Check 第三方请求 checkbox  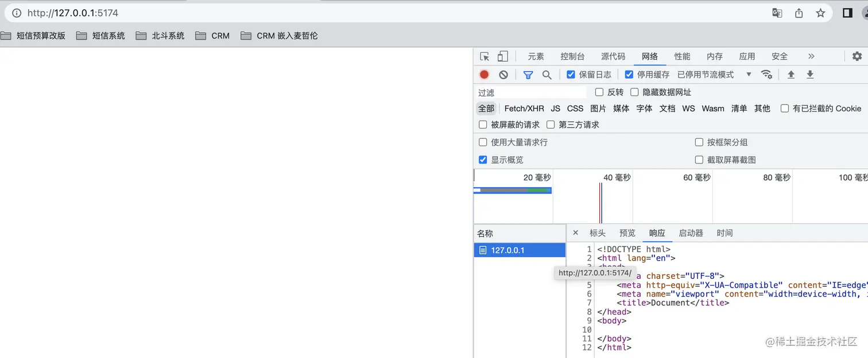point(551,124)
